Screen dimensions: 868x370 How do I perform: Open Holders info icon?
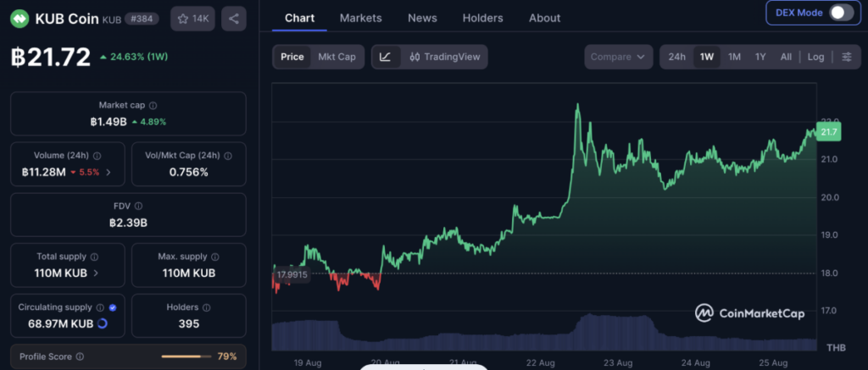207,307
